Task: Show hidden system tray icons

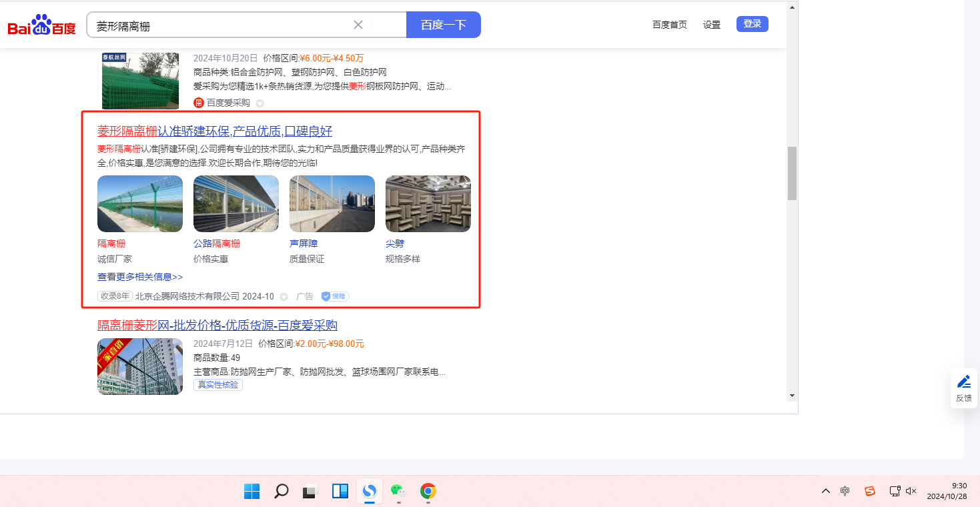Action: point(826,492)
